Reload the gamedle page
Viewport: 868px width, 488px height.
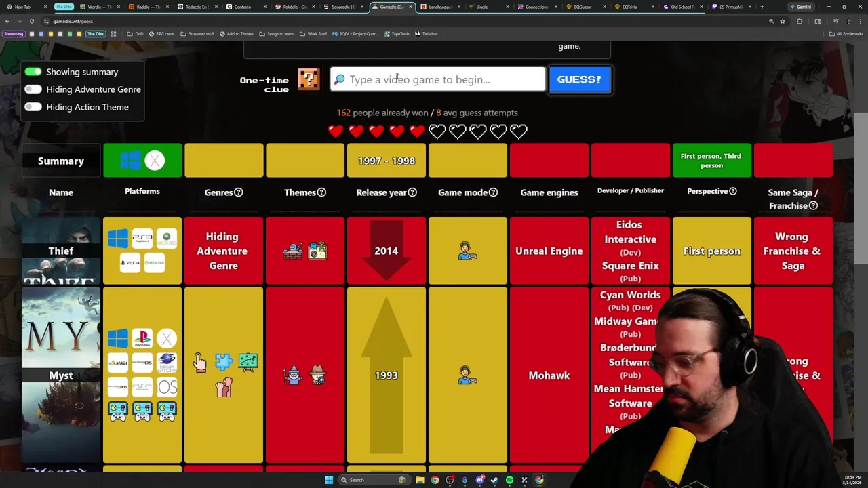32,21
